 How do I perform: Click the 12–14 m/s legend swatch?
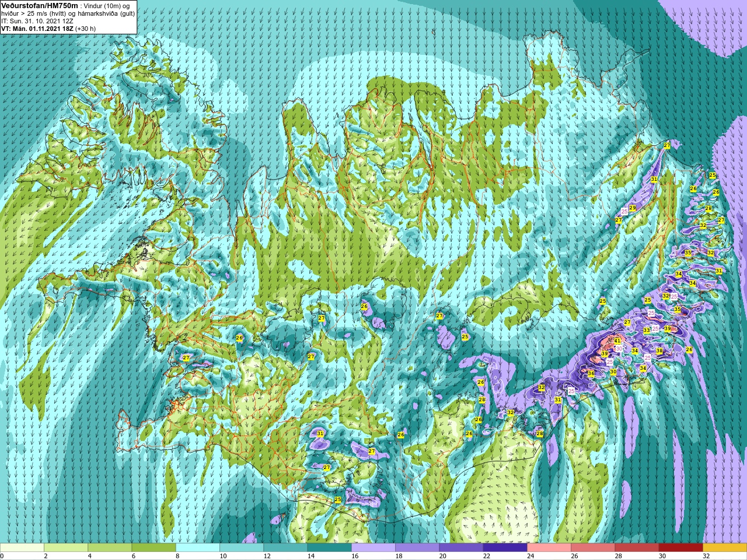pyautogui.click(x=285, y=548)
